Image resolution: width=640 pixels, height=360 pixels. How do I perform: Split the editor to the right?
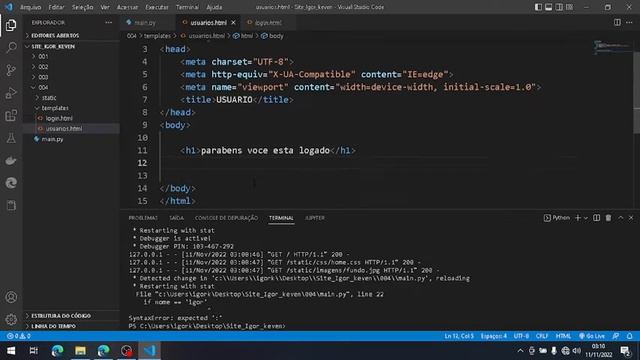pos(617,22)
